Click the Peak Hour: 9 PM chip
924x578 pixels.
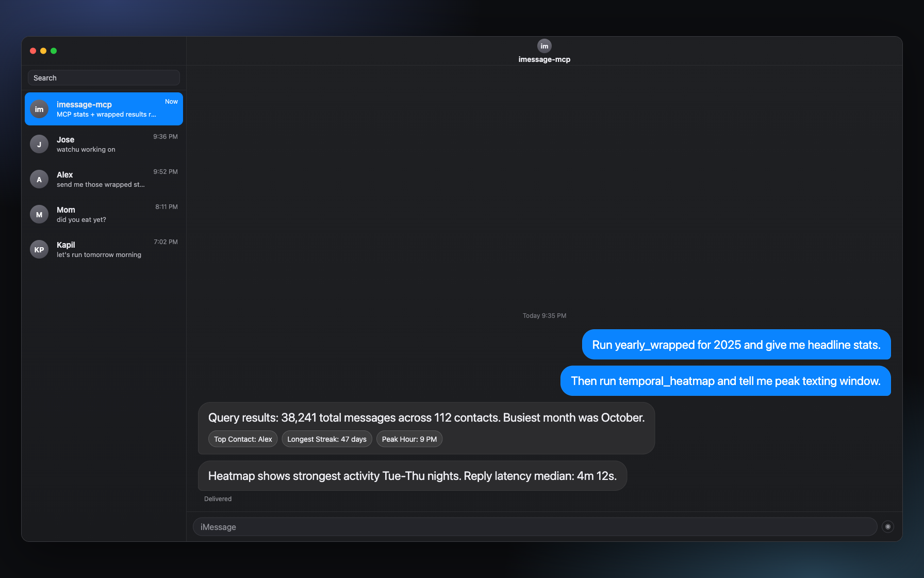(x=409, y=439)
